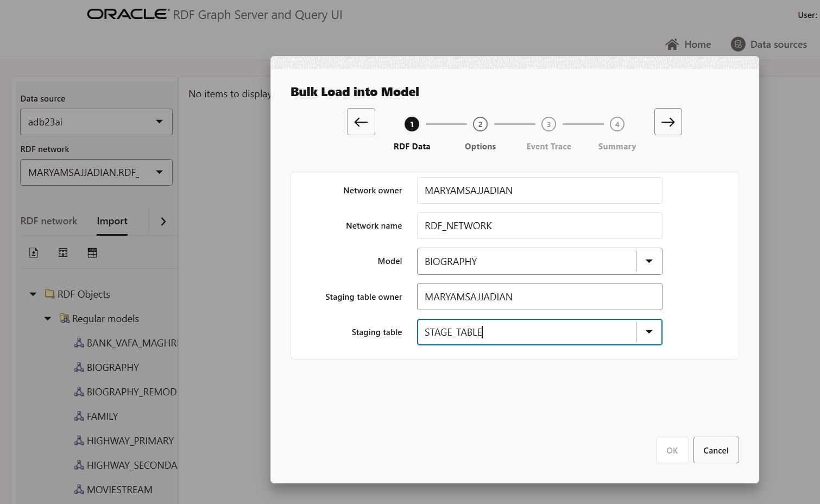Open the Model dropdown showing BIOGRAPHY
This screenshot has height=504, width=820.
click(x=649, y=261)
